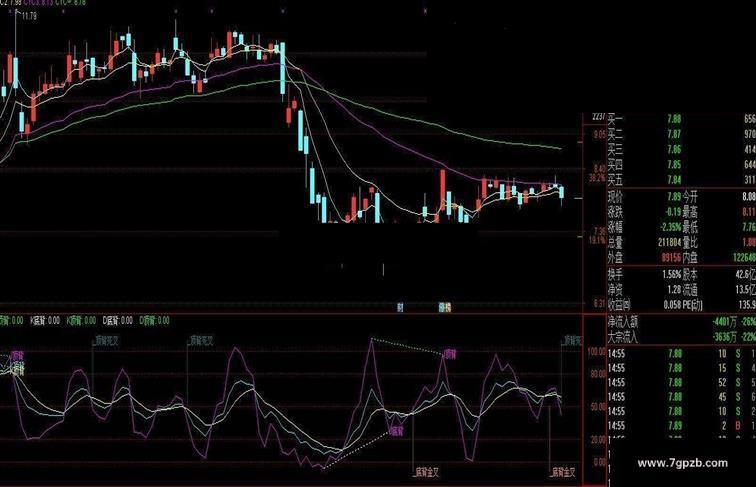Image resolution: width=756 pixels, height=487 pixels.
Task: Click the 总量 value 211804
Action: (669, 243)
